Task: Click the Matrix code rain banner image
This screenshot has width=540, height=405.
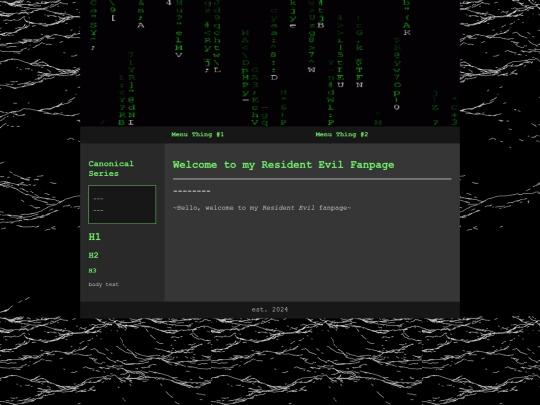Action: [270, 63]
